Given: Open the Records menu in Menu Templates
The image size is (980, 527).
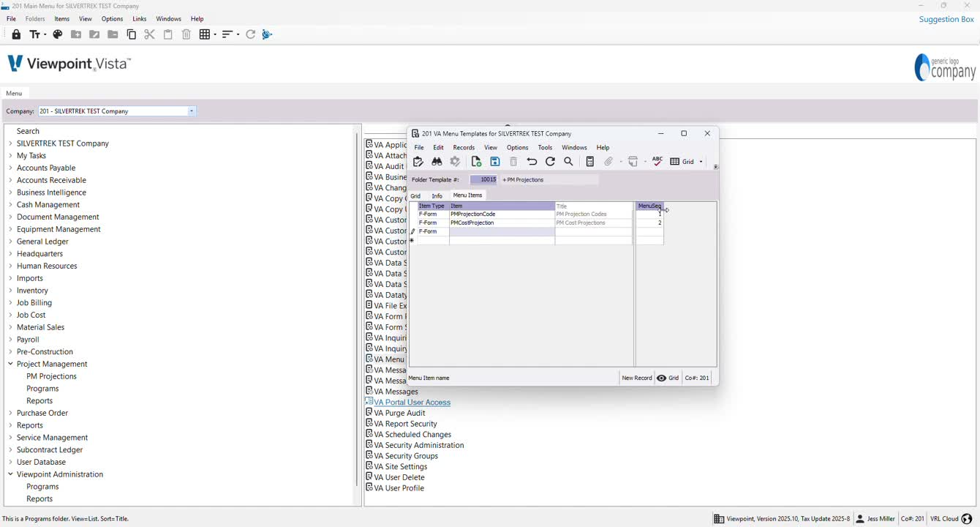Looking at the screenshot, I should click(464, 148).
